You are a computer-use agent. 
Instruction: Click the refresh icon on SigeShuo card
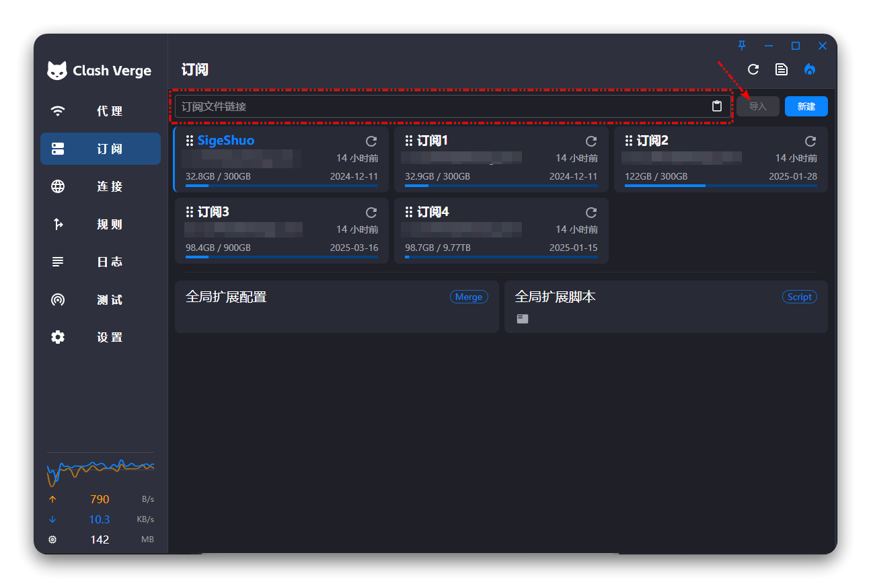pyautogui.click(x=371, y=141)
